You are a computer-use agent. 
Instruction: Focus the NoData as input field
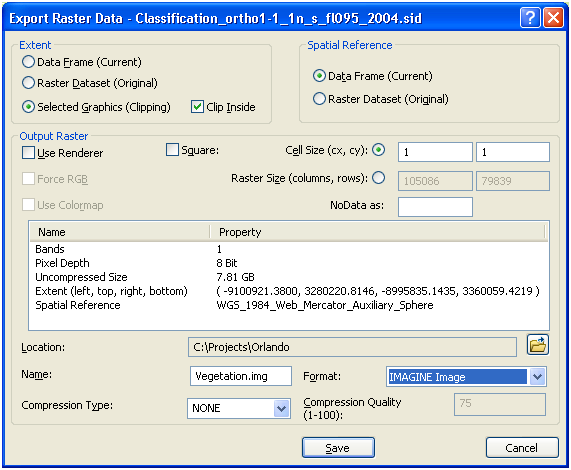point(435,207)
